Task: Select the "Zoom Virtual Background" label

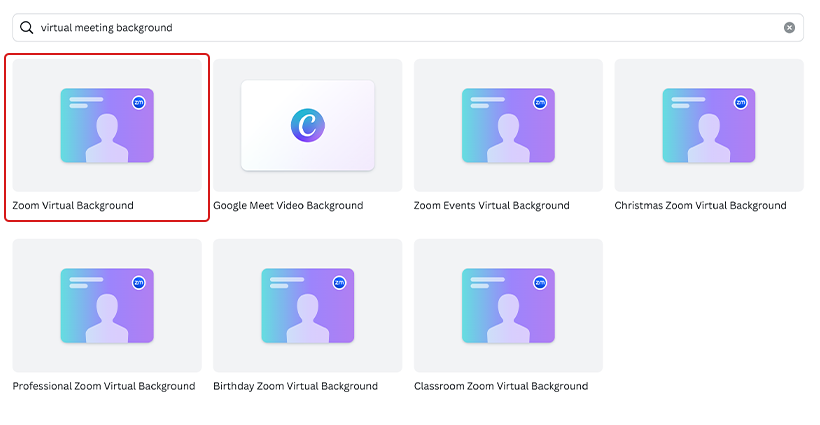Action: [73, 205]
